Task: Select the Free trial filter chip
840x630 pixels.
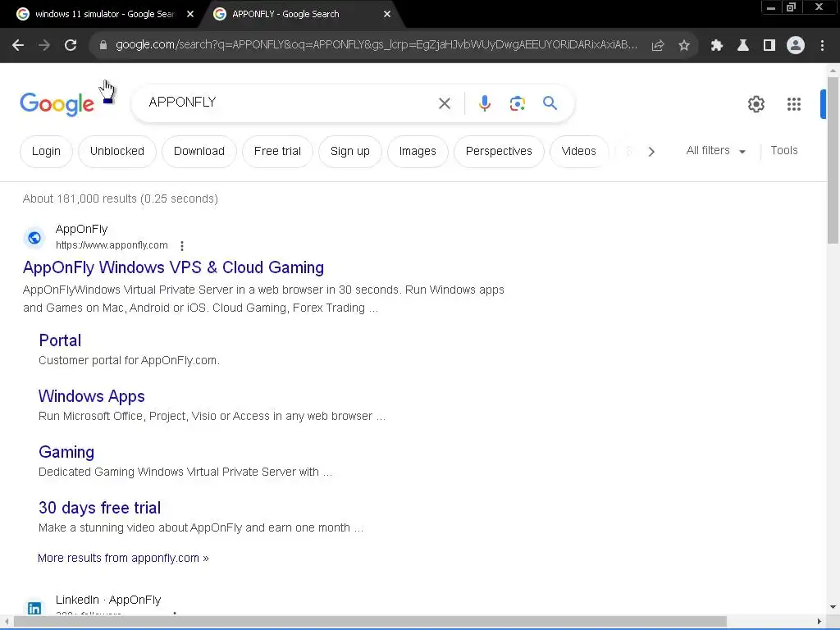Action: pos(277,152)
